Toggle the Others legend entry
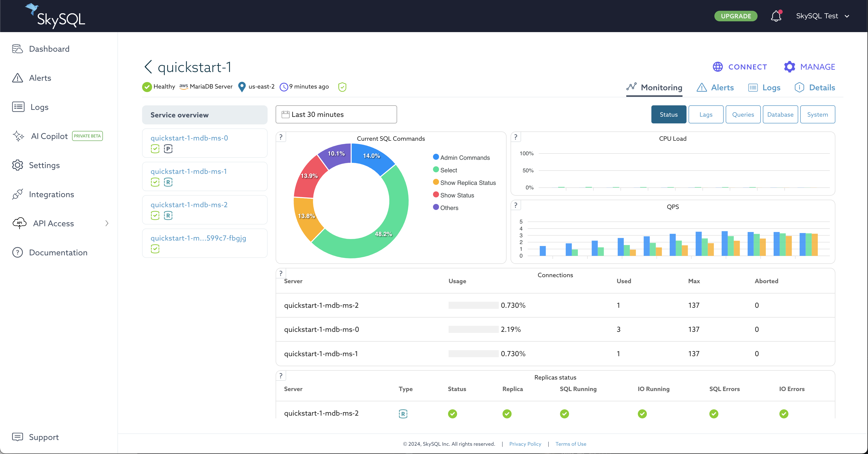The image size is (868, 454). pyautogui.click(x=449, y=208)
